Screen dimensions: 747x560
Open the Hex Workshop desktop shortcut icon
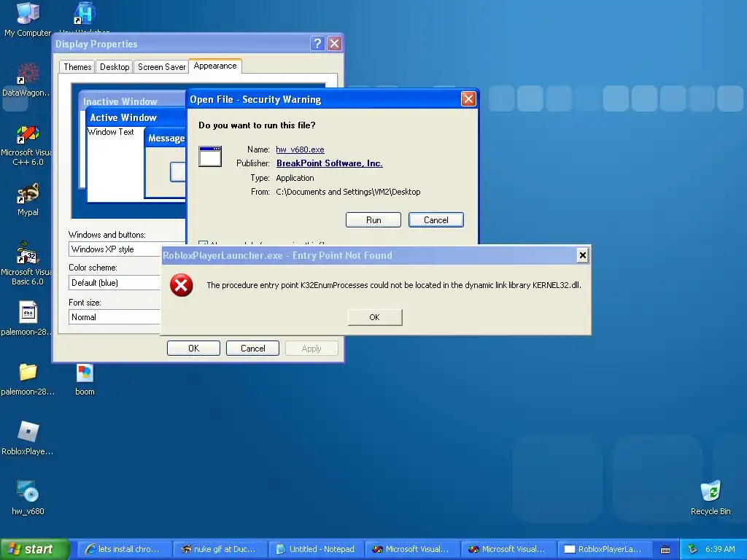pyautogui.click(x=85, y=15)
